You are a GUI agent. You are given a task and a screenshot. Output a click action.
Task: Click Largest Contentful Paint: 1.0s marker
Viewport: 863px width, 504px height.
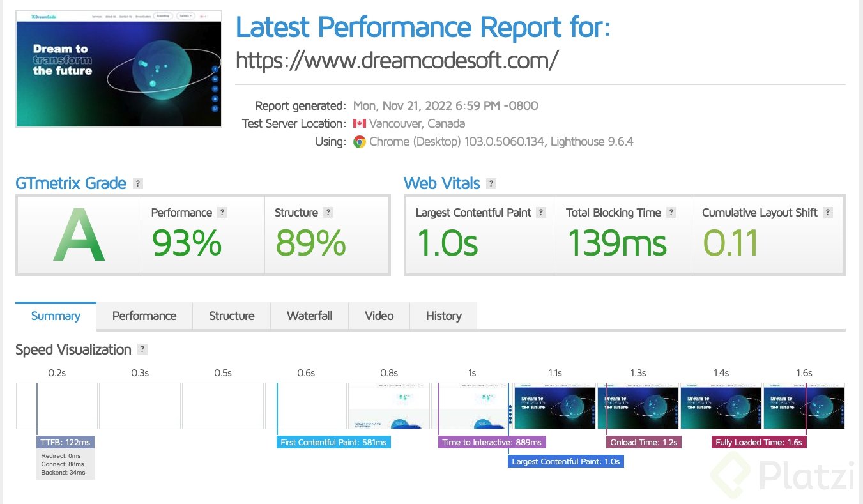coord(566,461)
